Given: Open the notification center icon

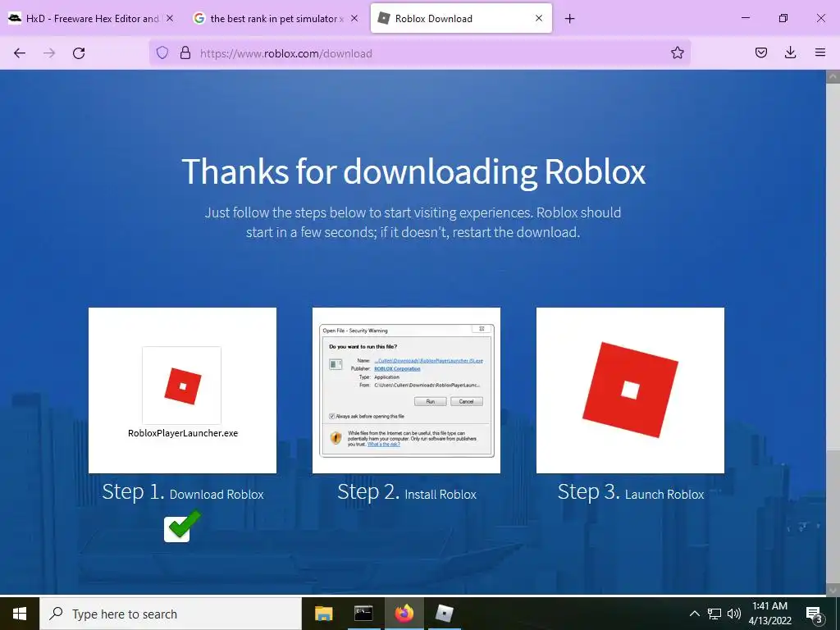Looking at the screenshot, I should coord(815,614).
